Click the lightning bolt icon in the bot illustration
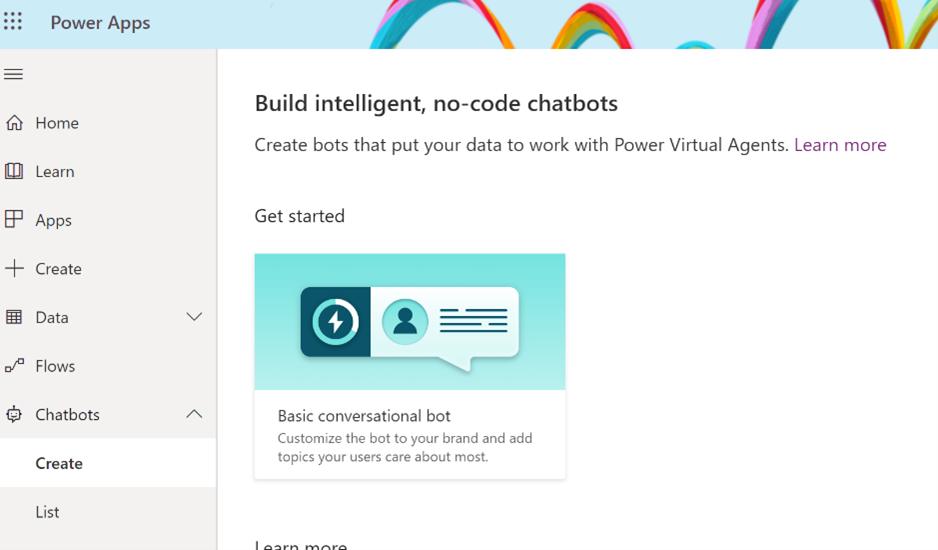The image size is (938, 550). click(x=336, y=322)
